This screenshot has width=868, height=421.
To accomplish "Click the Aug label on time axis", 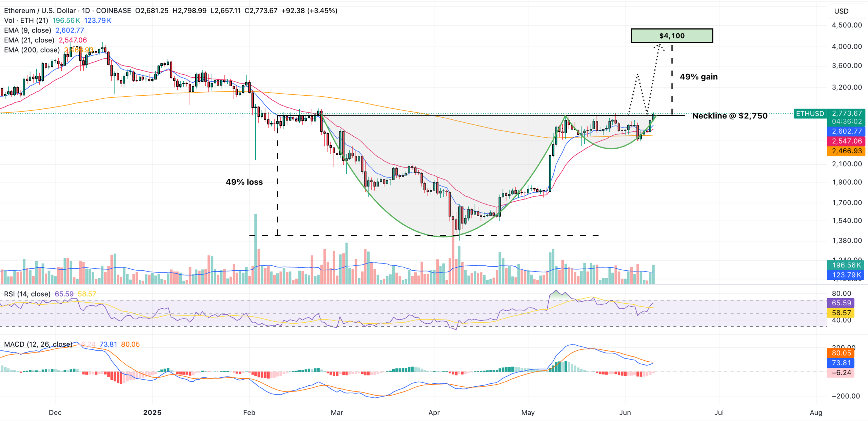I will coord(816,413).
